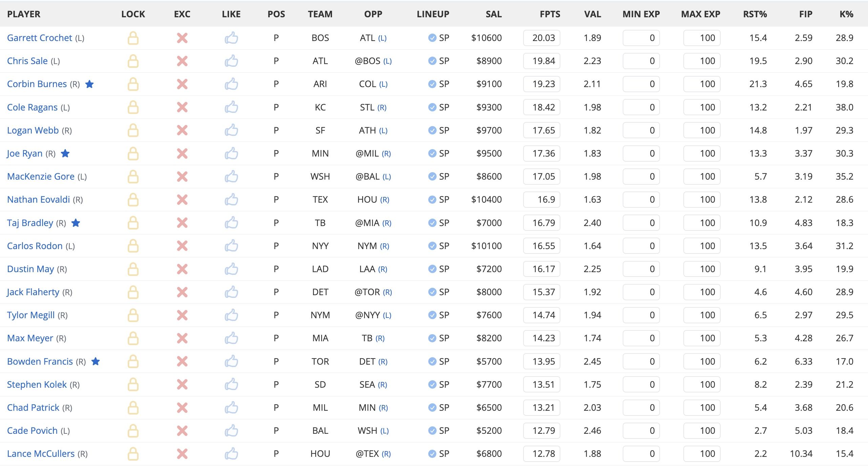This screenshot has height=467, width=868.
Task: Open MacKenzie Gore's player link
Action: coord(41,177)
